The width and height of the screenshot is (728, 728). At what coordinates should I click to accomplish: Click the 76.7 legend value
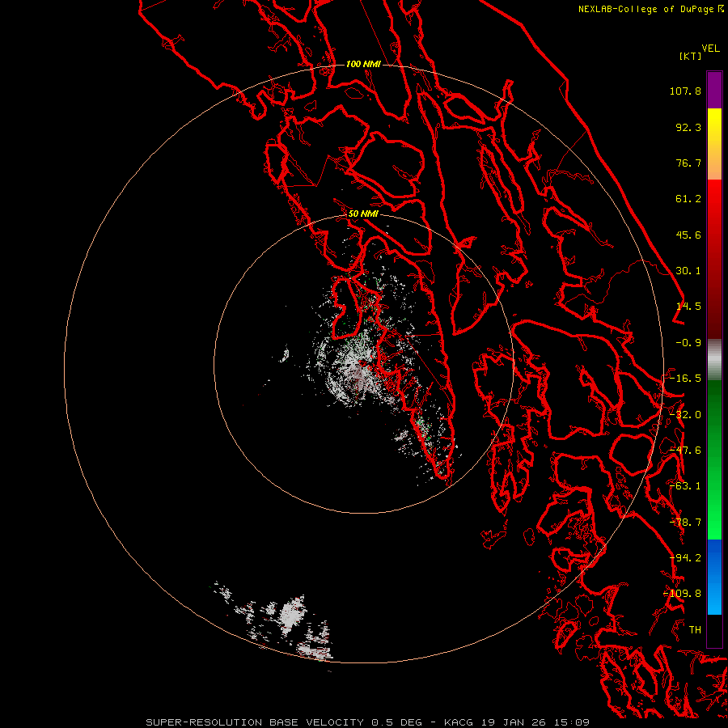[688, 163]
